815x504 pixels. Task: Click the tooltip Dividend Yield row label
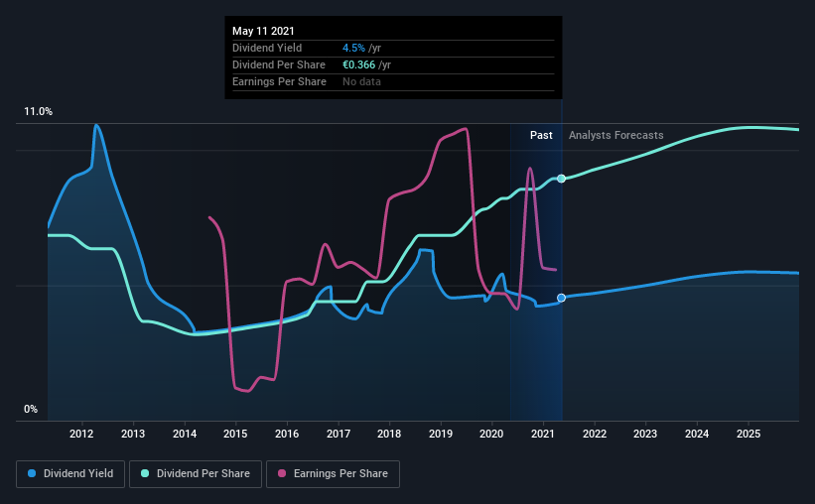[267, 48]
